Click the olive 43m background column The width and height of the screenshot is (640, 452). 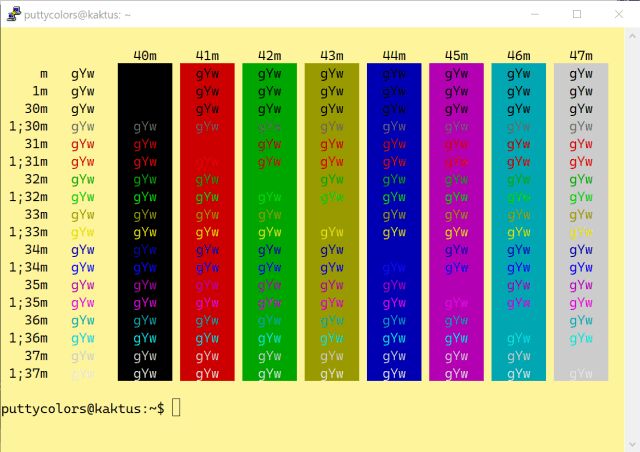332,222
